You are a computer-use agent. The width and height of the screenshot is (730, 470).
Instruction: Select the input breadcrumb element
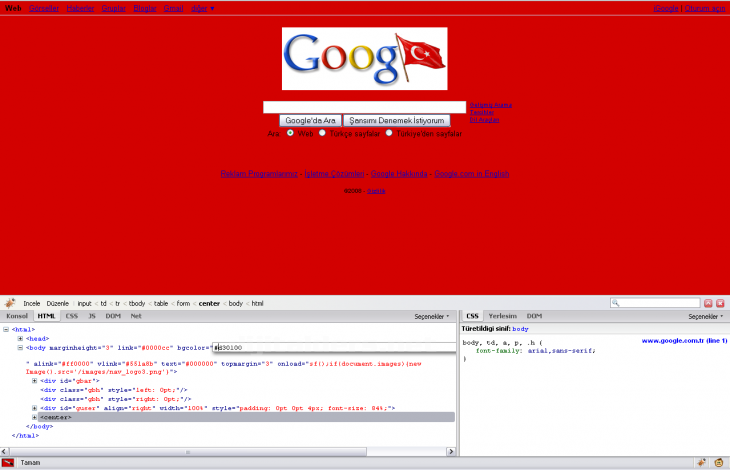click(x=84, y=303)
